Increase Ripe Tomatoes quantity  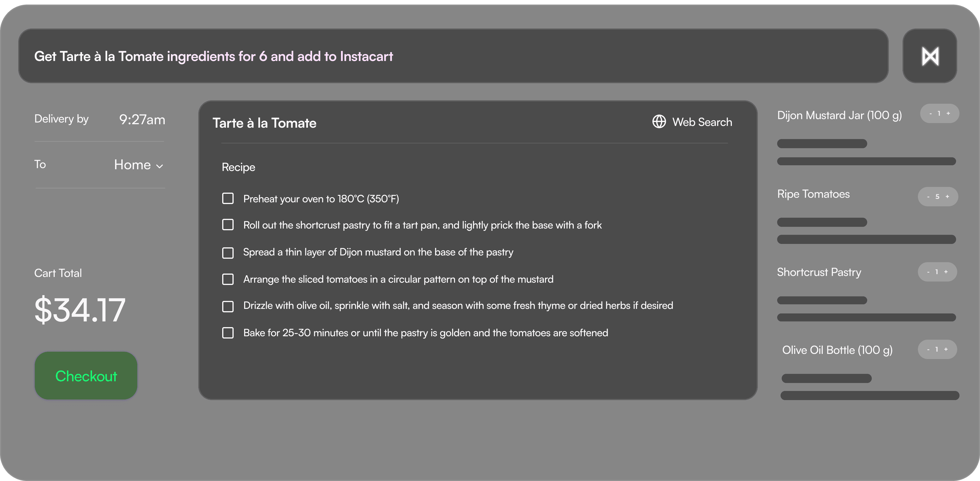click(948, 196)
